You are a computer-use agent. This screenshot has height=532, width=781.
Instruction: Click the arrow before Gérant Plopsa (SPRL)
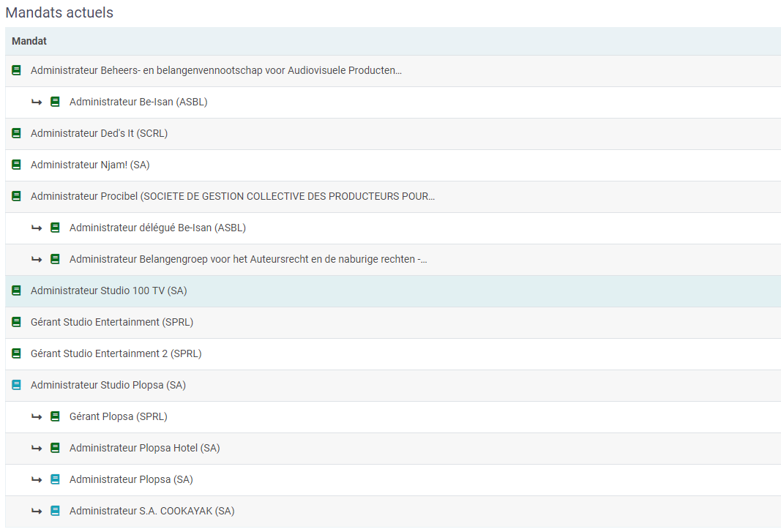coord(37,416)
